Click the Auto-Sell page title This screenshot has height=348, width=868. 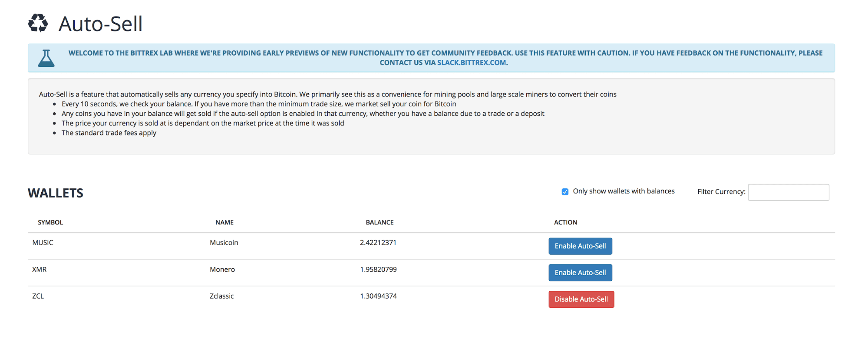click(100, 24)
